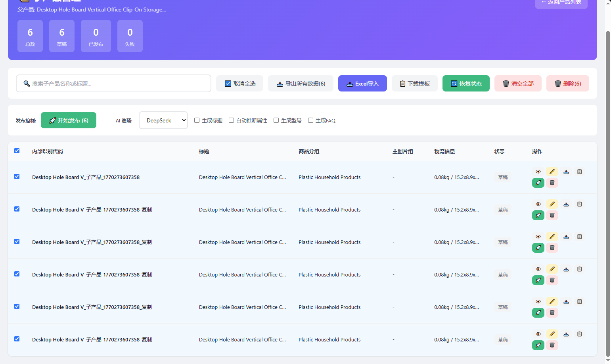Enable the 自动推断属性 option
This screenshot has height=364, width=611.
231,120
